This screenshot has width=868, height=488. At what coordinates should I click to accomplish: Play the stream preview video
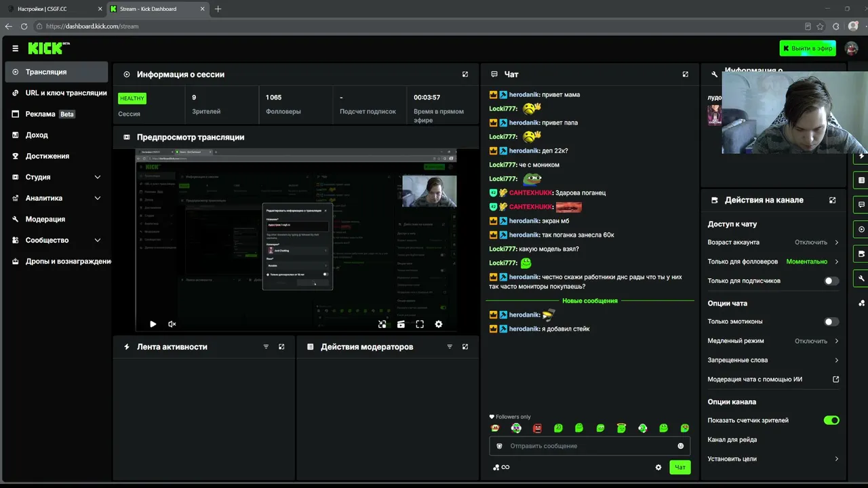[153, 325]
